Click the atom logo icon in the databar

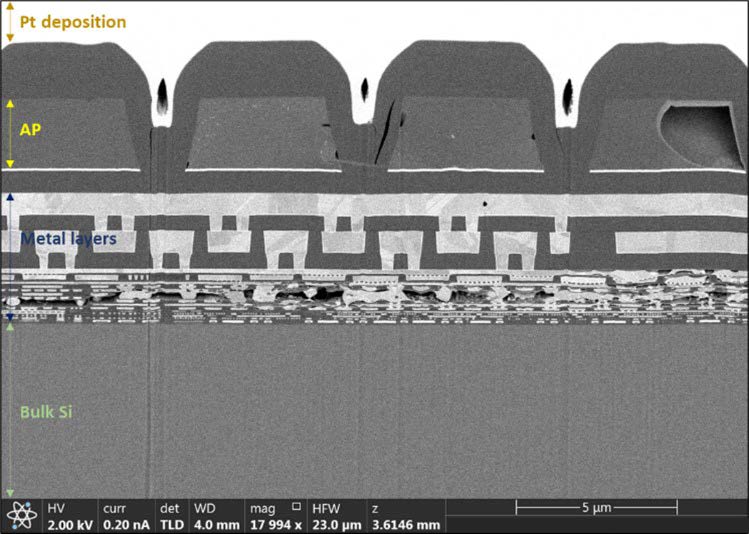21,517
